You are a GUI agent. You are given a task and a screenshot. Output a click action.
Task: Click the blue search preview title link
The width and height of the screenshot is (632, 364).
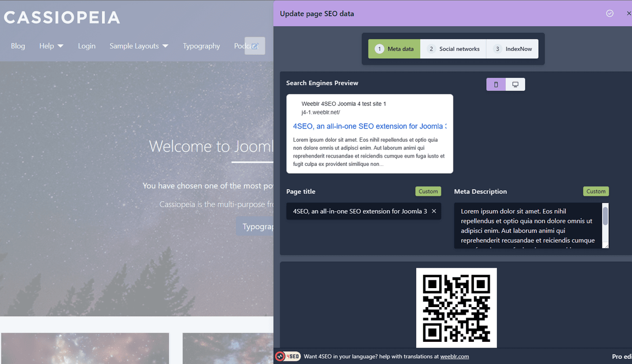click(370, 126)
